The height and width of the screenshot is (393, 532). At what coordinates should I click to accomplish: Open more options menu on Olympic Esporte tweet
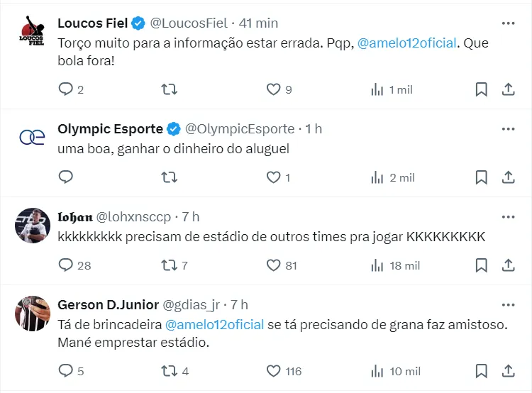tap(508, 128)
